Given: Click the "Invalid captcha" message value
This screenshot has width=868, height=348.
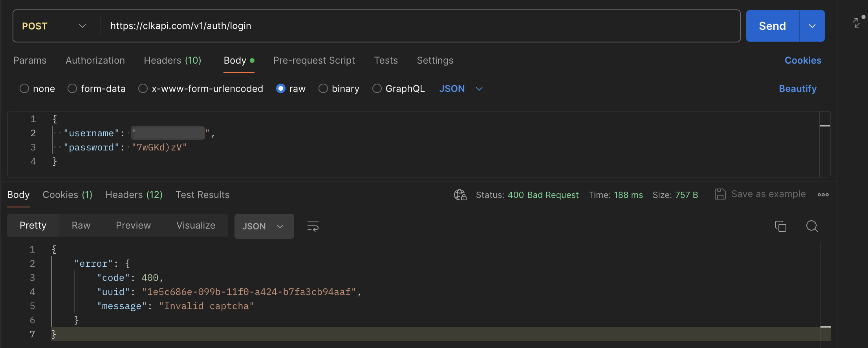Looking at the screenshot, I should (x=207, y=306).
